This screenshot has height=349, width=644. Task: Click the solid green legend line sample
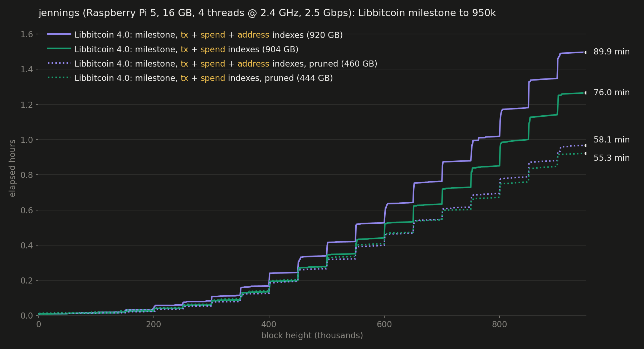tap(59, 48)
